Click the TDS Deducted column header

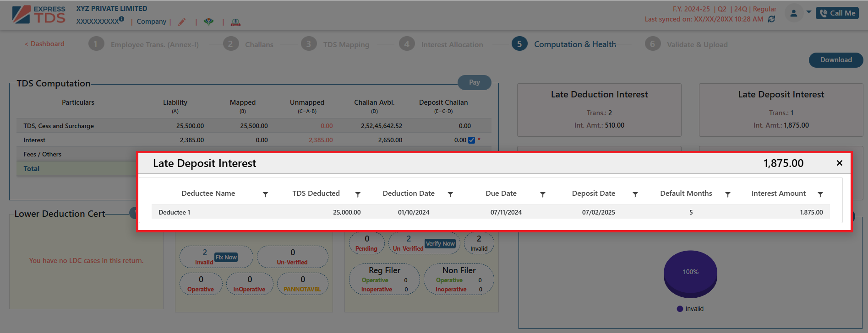click(x=316, y=193)
